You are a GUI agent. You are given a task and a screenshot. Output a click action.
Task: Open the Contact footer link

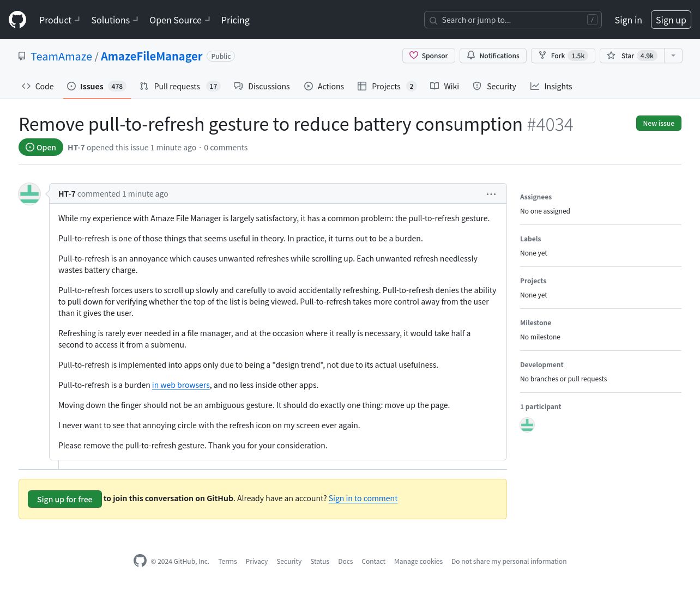[x=373, y=562]
